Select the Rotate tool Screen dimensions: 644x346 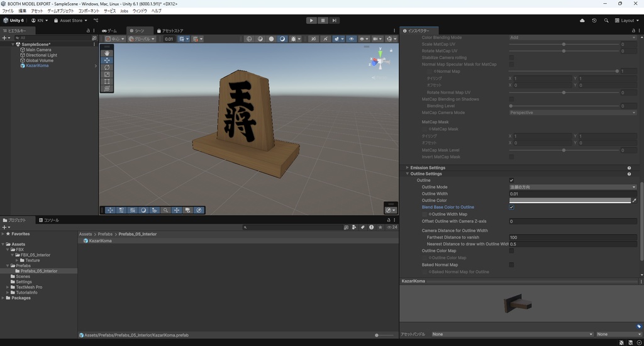(x=107, y=67)
